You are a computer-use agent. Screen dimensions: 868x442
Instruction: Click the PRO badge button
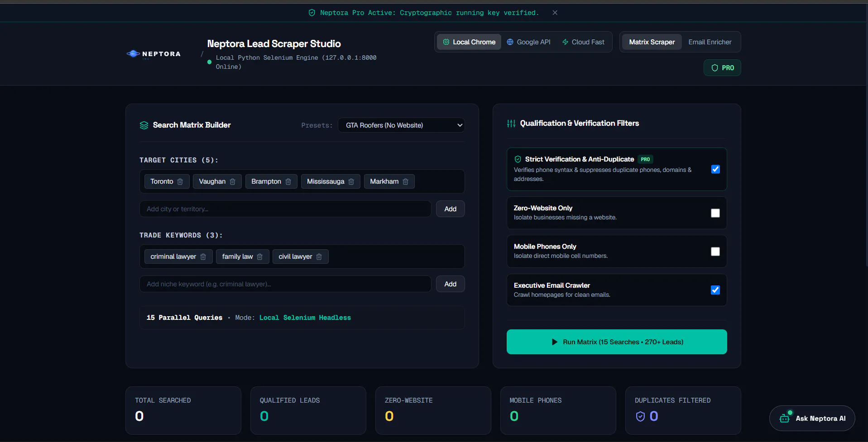(x=722, y=68)
